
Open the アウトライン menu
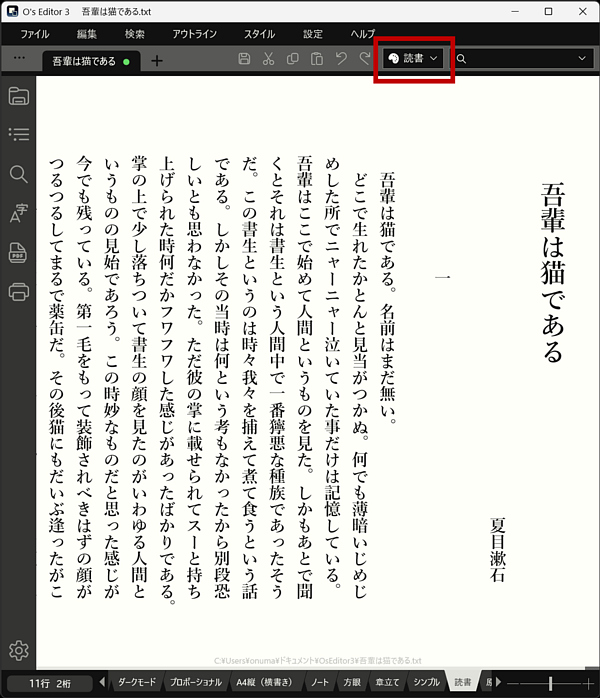[195, 34]
